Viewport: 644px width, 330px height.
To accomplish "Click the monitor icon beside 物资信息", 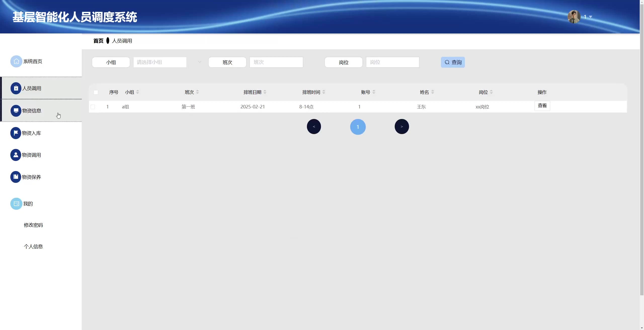I will pyautogui.click(x=16, y=110).
